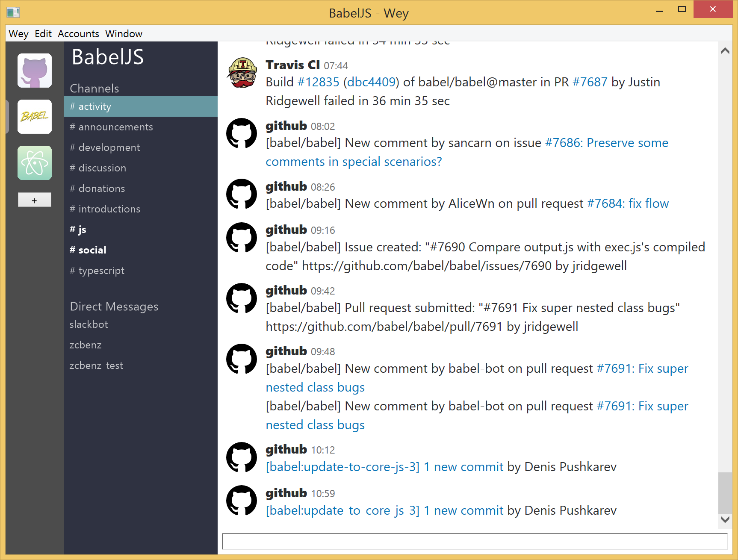
Task: Switch to the # development channel
Action: 141,147
